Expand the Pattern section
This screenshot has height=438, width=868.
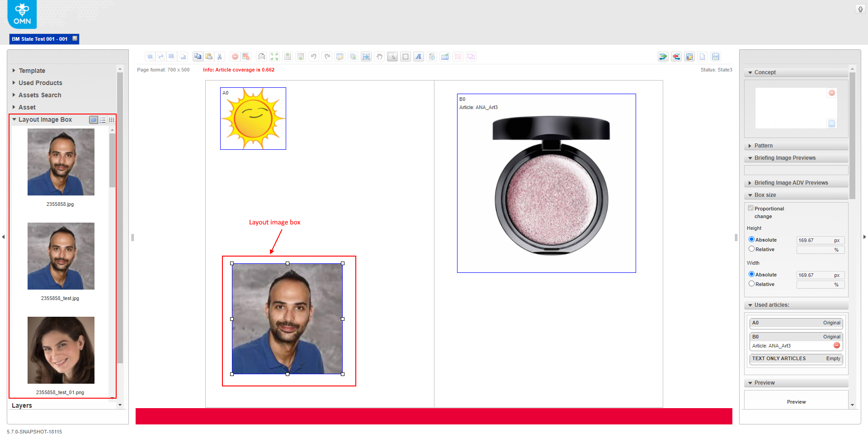coord(764,146)
